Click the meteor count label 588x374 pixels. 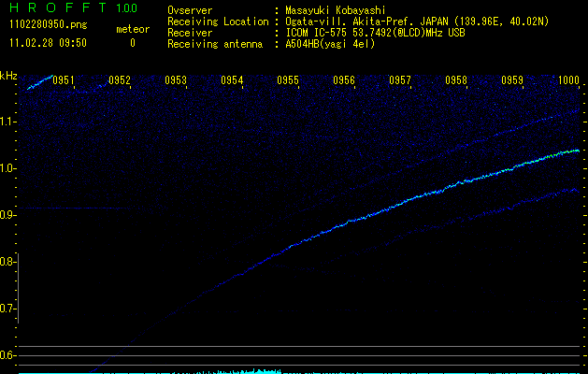point(133,29)
